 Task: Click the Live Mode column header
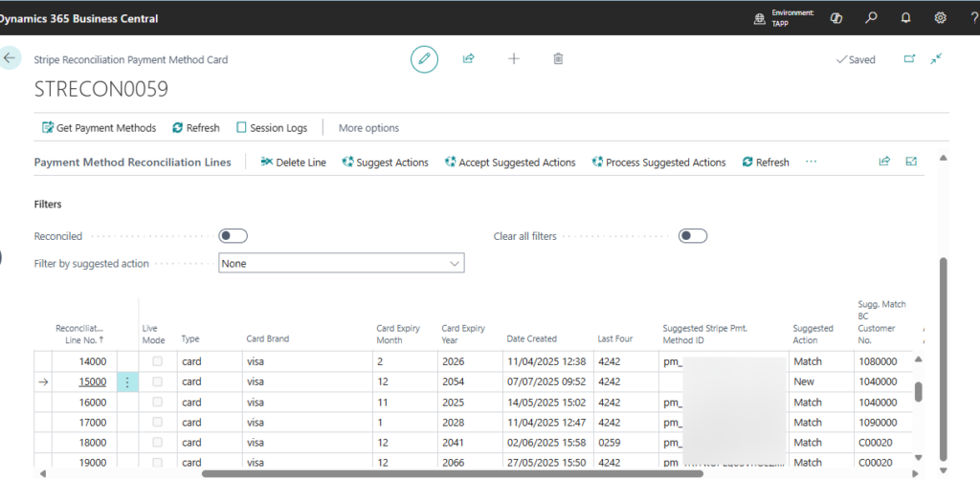coord(154,334)
